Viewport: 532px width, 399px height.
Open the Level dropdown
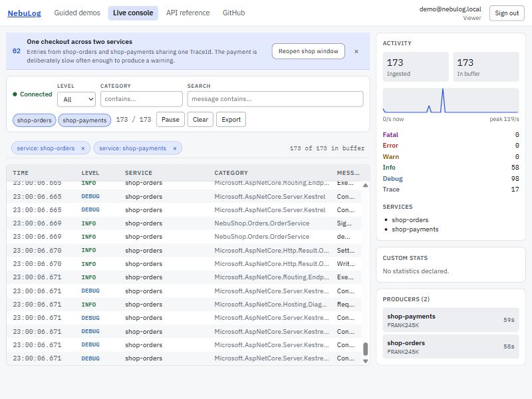coord(76,99)
